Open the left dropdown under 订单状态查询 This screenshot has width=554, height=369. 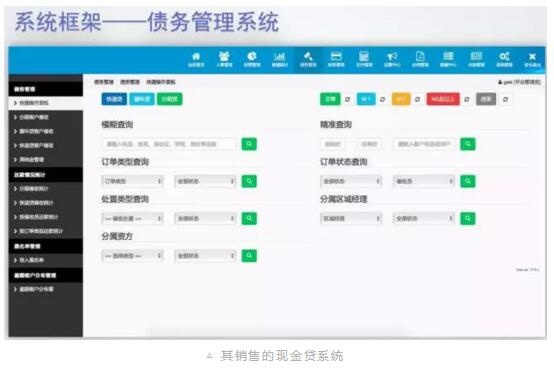point(351,181)
